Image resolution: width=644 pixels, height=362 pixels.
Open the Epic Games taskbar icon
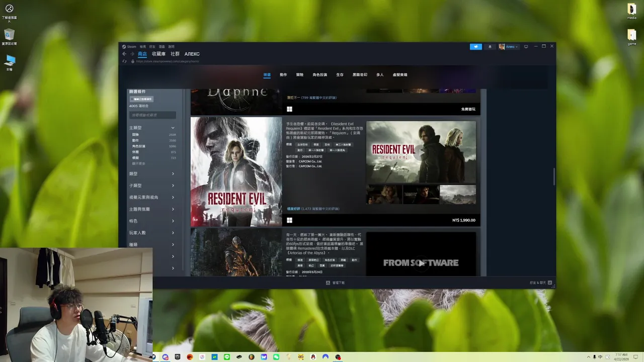[178, 357]
